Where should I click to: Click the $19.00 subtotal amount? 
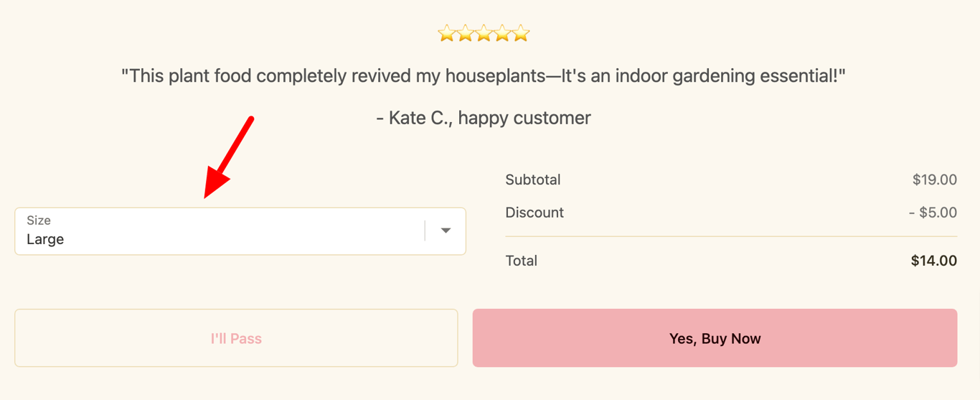click(934, 180)
